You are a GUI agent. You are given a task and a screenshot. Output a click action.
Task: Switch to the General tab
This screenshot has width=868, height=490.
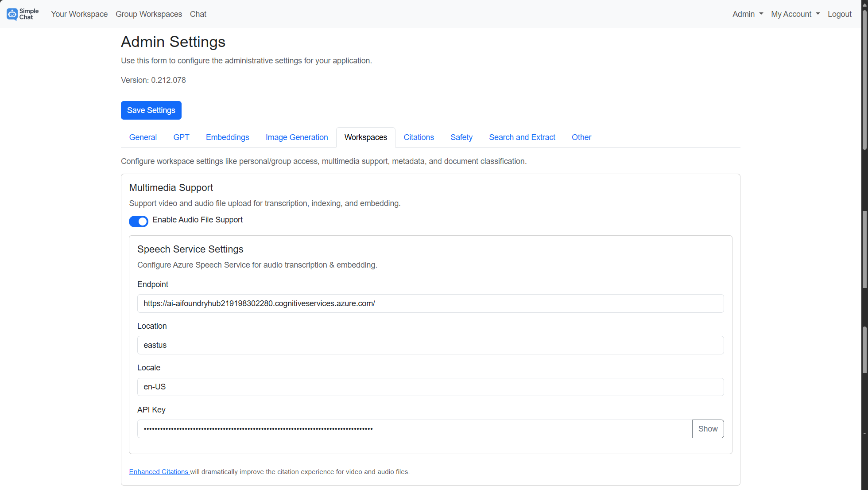(x=143, y=137)
